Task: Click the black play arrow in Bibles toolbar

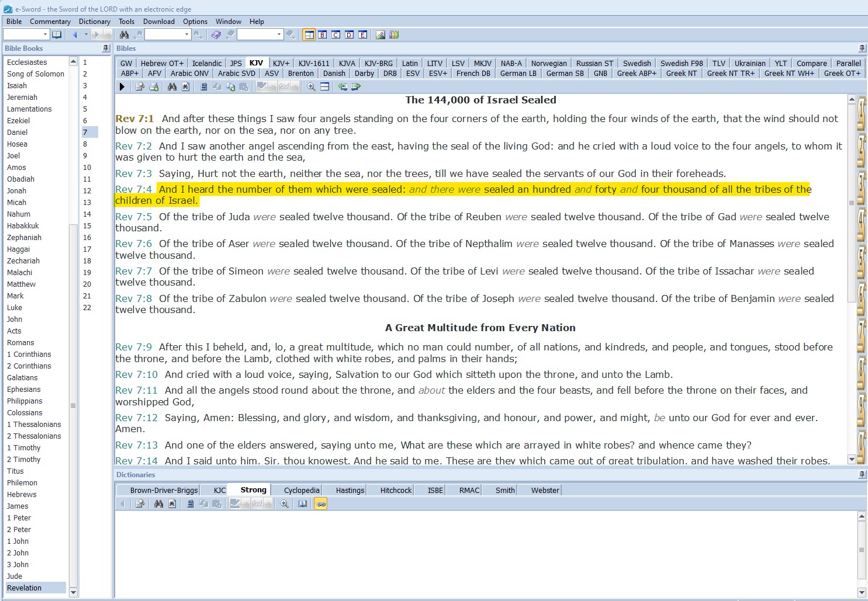Action: [x=122, y=86]
